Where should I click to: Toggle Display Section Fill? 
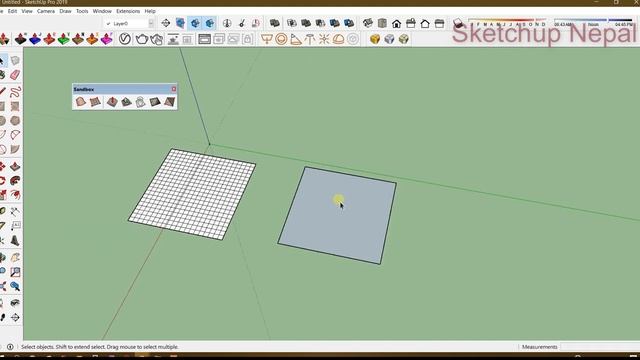[x=210, y=23]
